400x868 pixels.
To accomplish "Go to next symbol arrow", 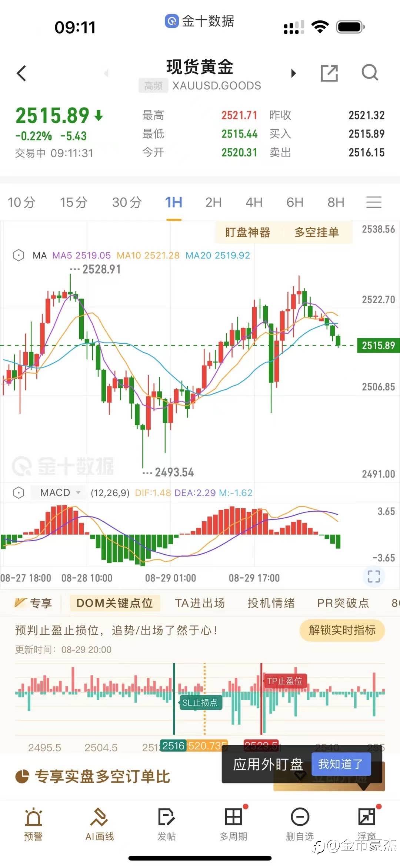I will [x=294, y=73].
